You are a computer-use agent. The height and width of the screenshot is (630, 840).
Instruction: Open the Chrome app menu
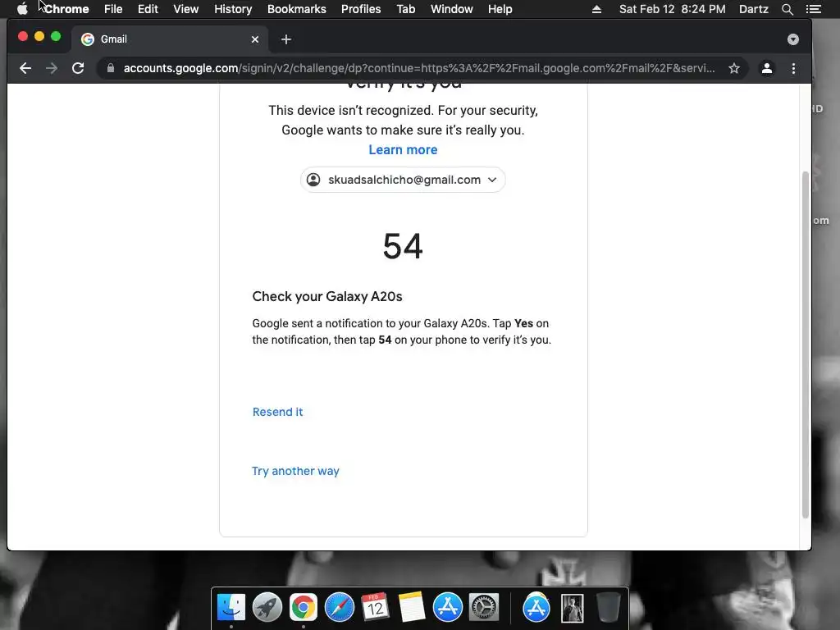point(66,9)
